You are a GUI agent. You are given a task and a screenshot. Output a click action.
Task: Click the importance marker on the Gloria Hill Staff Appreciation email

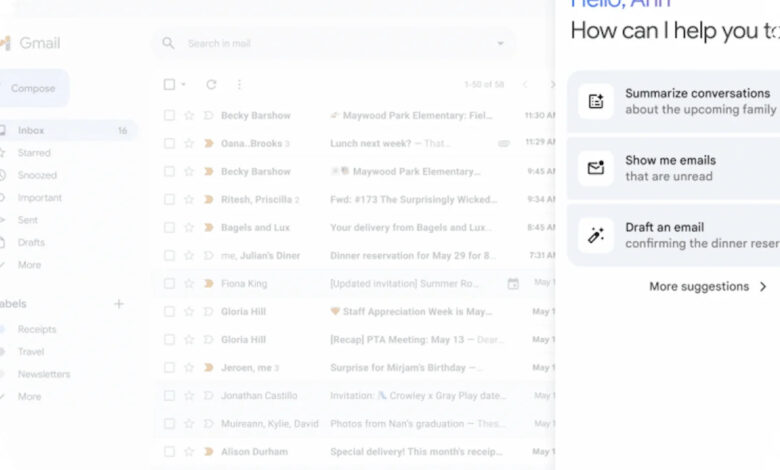click(x=209, y=311)
